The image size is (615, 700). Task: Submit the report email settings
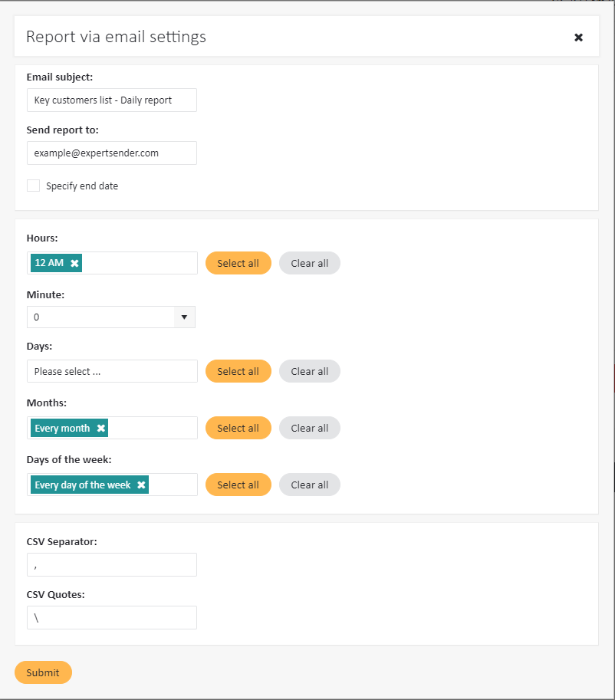pyautogui.click(x=43, y=672)
